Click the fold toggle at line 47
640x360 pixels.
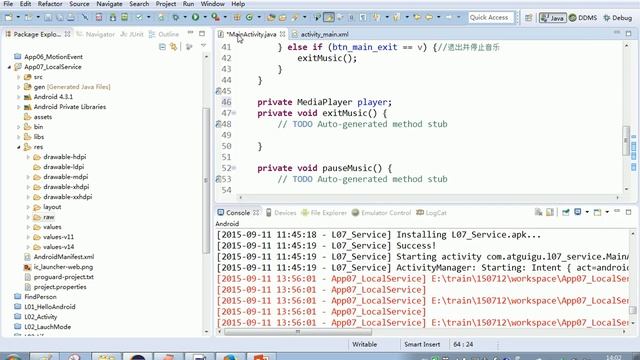[x=234, y=113]
